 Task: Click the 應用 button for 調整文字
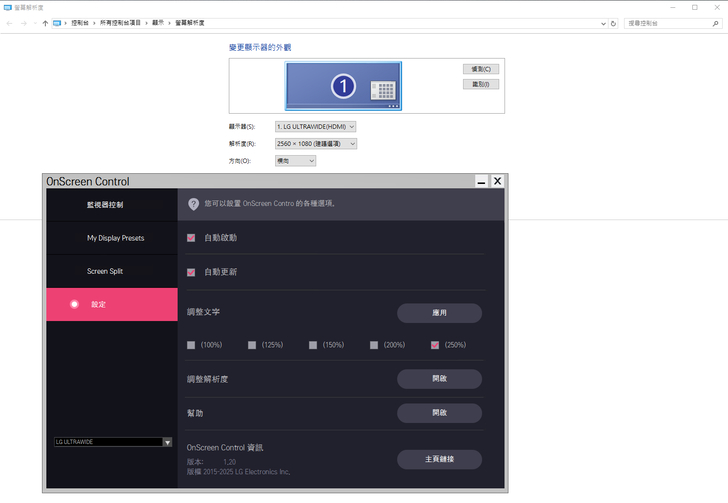pos(439,313)
